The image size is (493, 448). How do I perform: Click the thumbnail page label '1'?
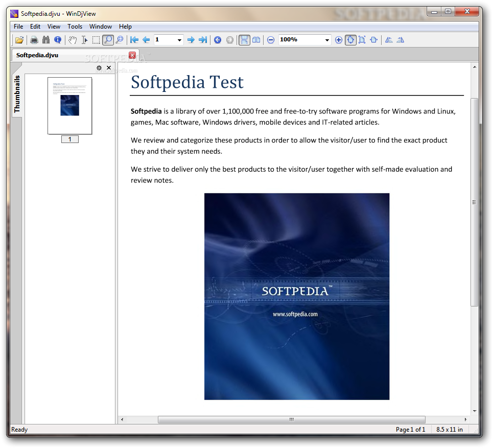click(x=70, y=139)
